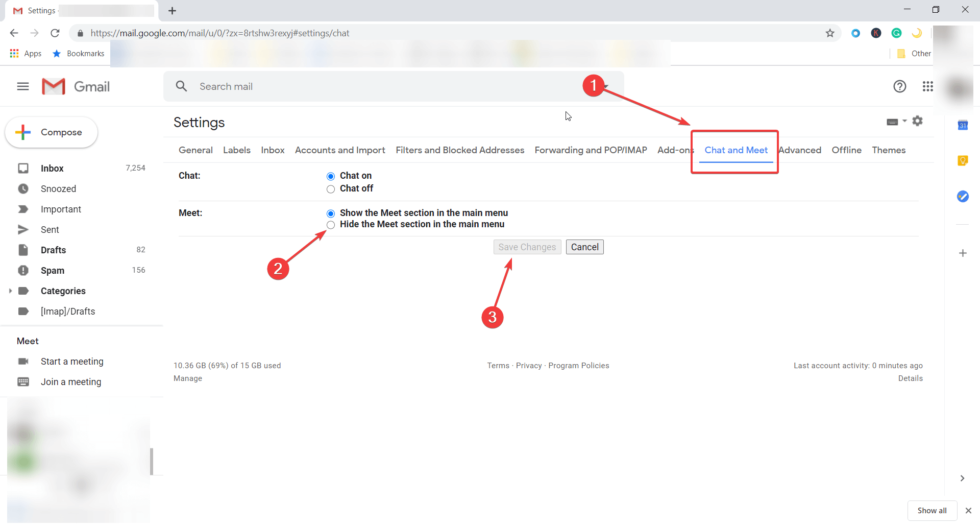Enable Hide the Meet section option

pyautogui.click(x=331, y=225)
